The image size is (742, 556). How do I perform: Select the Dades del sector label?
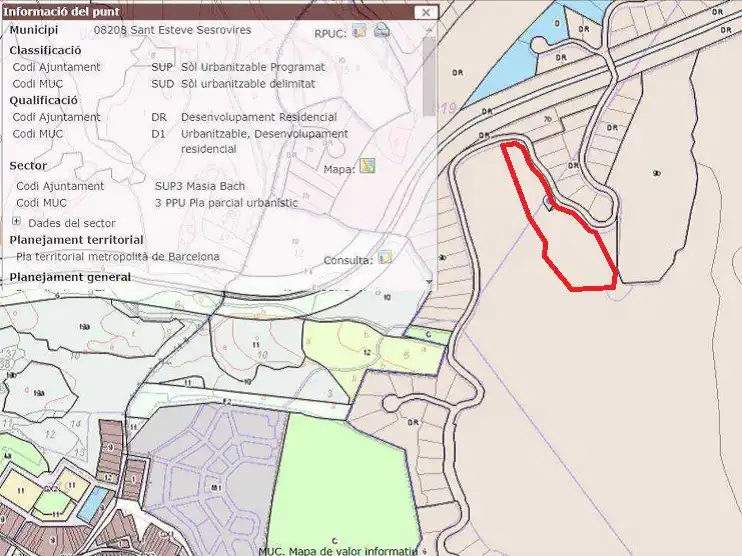click(72, 223)
